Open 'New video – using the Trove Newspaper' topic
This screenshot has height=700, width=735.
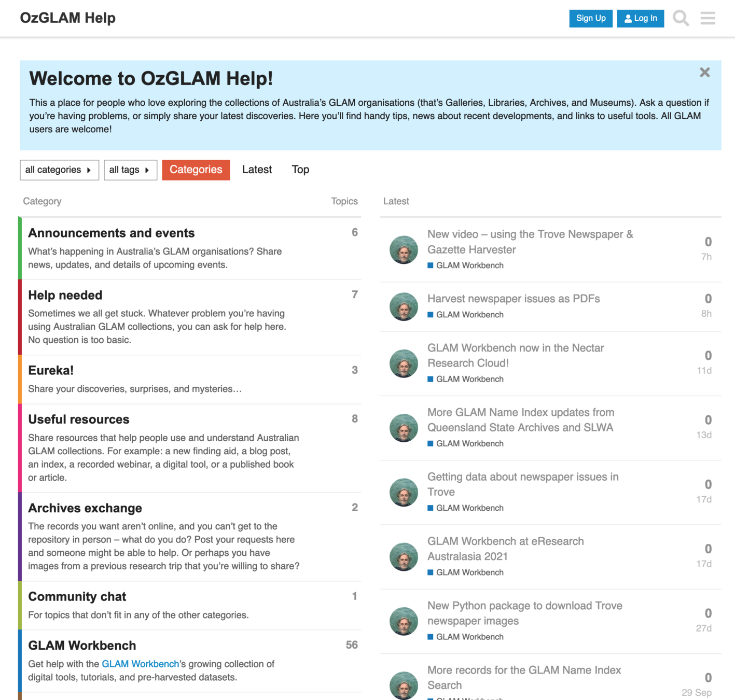(530, 242)
